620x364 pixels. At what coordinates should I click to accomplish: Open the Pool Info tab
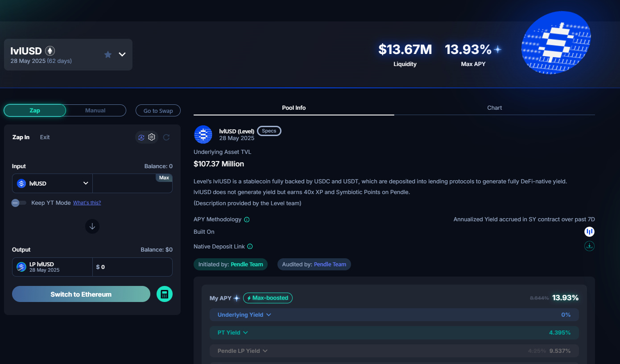(x=294, y=108)
